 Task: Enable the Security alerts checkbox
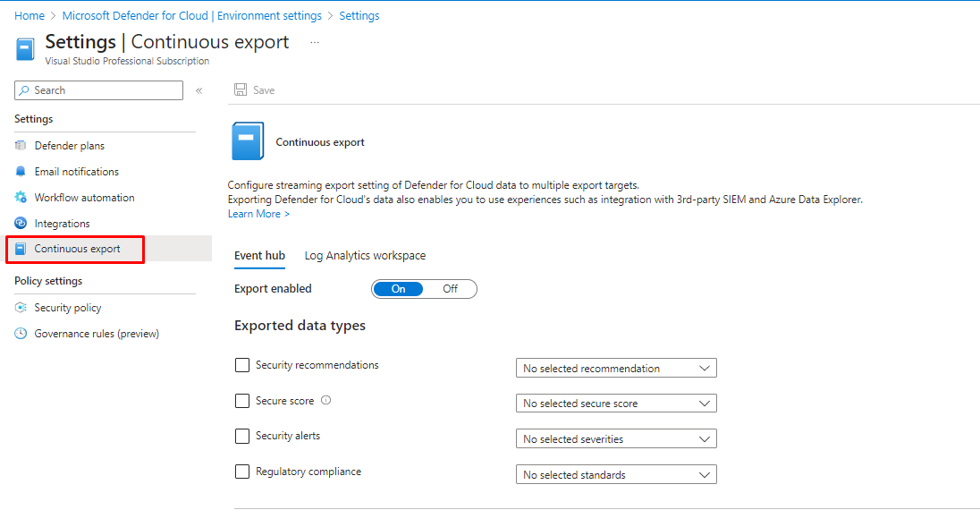coord(242,436)
